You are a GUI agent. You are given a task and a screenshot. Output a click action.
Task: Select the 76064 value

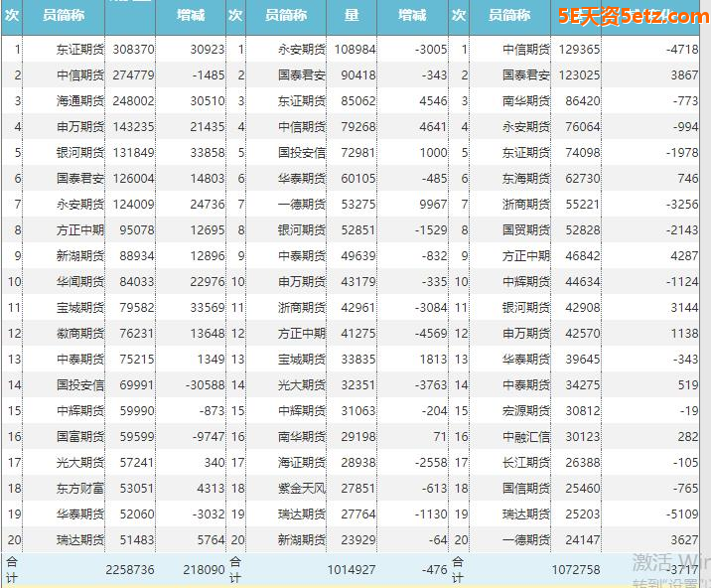(583, 126)
